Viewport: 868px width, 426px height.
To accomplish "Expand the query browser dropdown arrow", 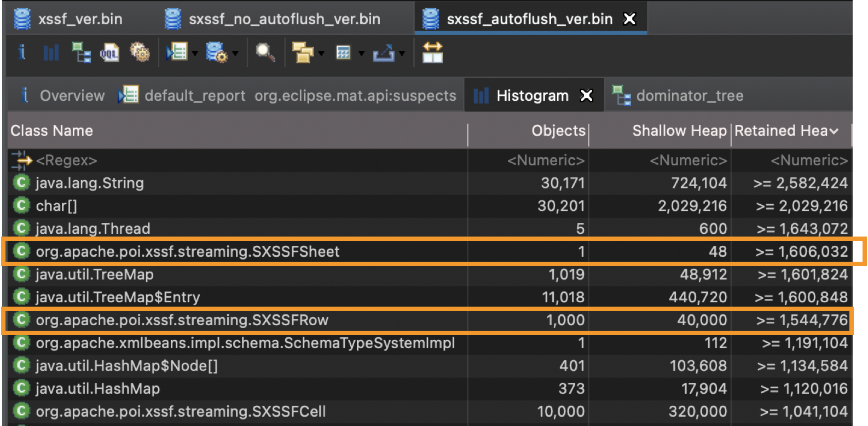I will click(x=235, y=54).
